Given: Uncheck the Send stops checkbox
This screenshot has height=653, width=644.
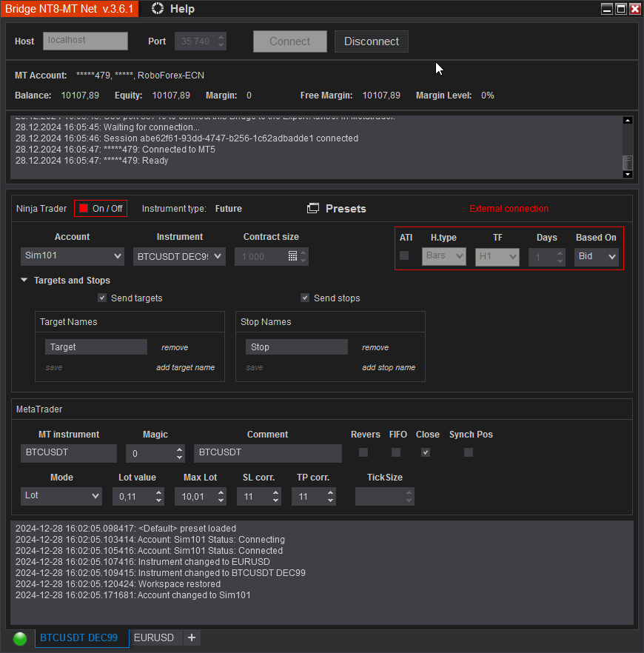Looking at the screenshot, I should (305, 298).
